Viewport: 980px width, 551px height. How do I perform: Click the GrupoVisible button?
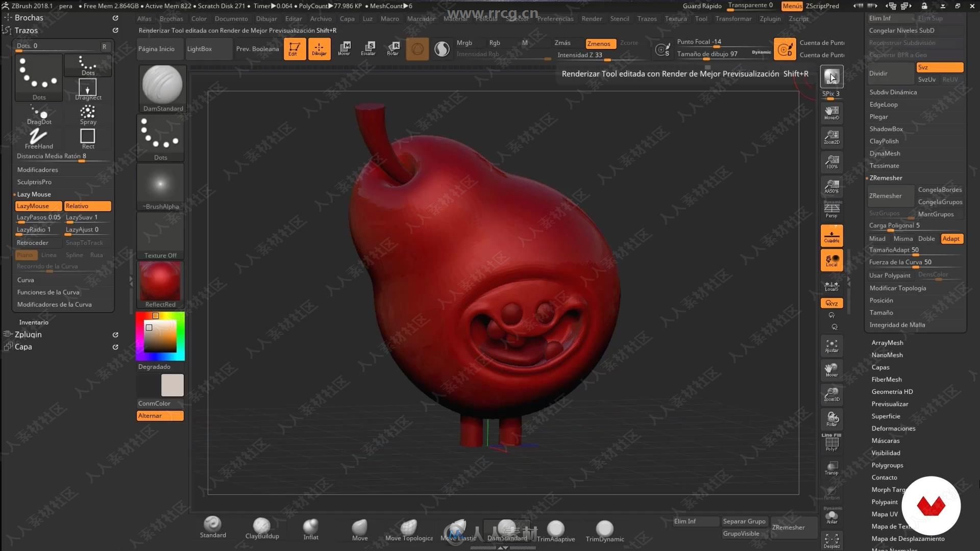pyautogui.click(x=741, y=534)
